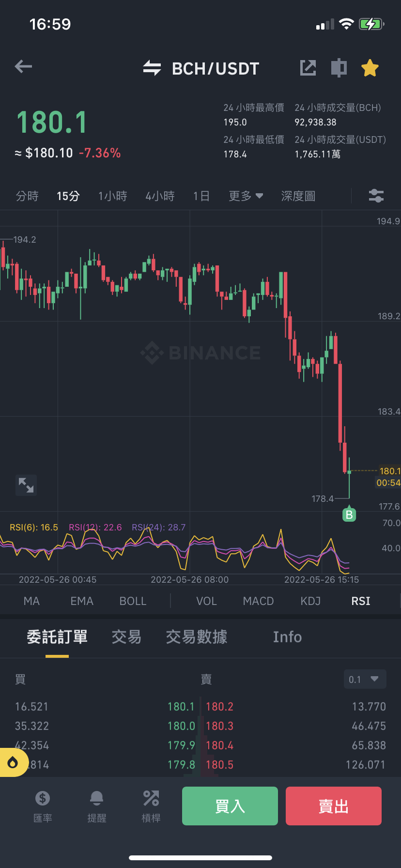Tap the Wi-Fi status icon
Screen dimensions: 401x868
[346, 24]
